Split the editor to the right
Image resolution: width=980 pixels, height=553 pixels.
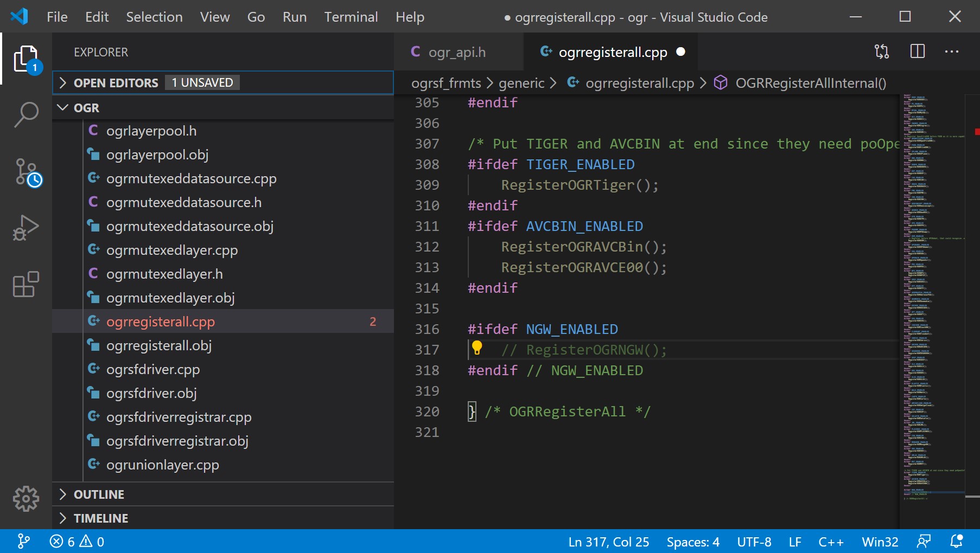tap(918, 52)
